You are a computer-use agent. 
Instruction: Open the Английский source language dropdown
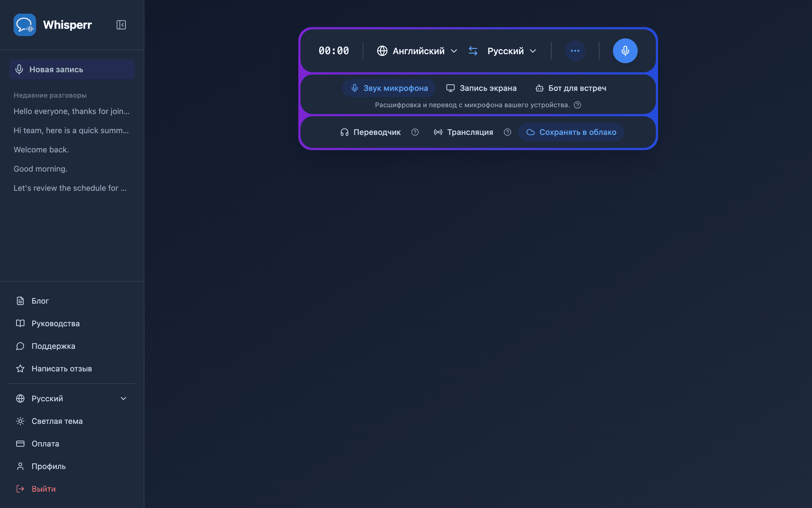click(x=417, y=51)
